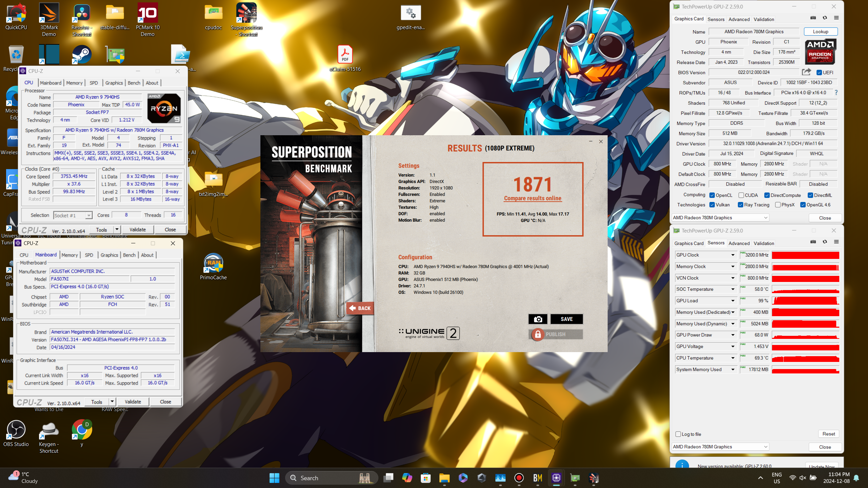Image resolution: width=868 pixels, height=488 pixels.
Task: Open the PrimoCache desktop shortcut
Action: pos(213,267)
